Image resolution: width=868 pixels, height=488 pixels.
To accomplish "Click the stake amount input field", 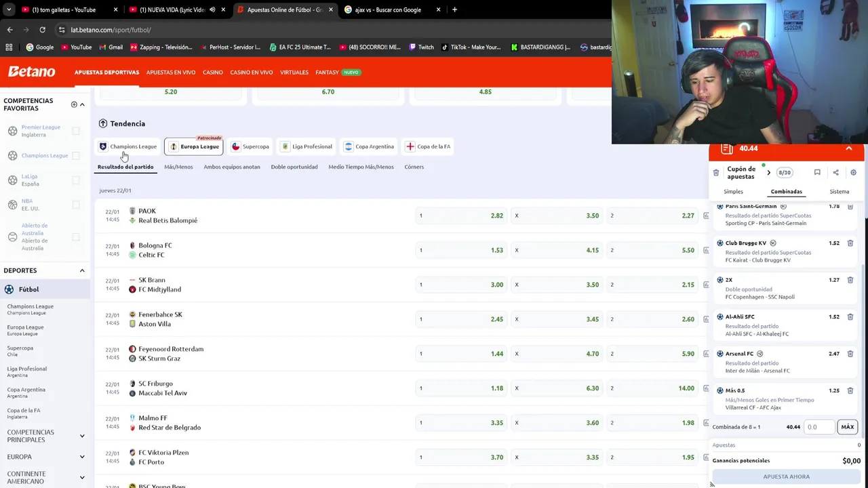I will click(x=819, y=427).
